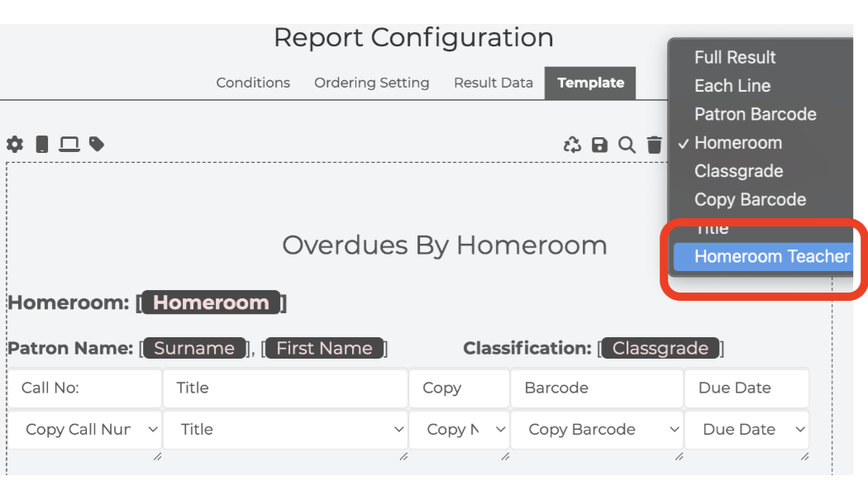868x481 pixels.
Task: Delete template using trash icon
Action: [x=655, y=145]
